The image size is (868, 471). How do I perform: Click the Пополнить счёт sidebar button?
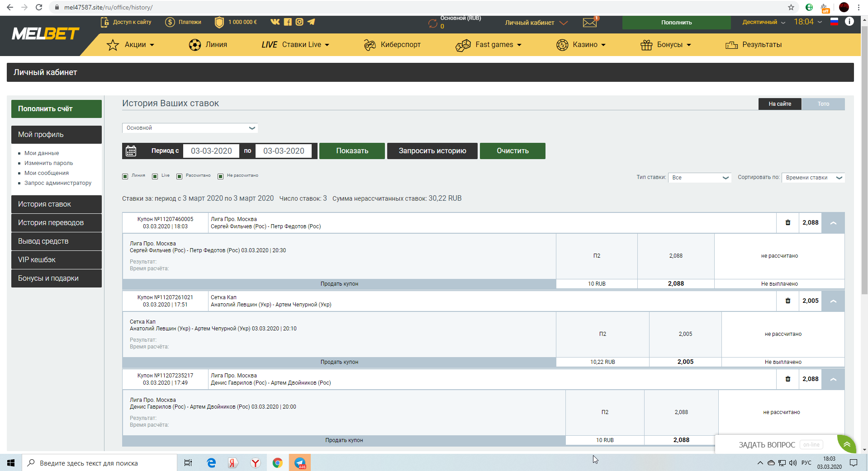57,109
